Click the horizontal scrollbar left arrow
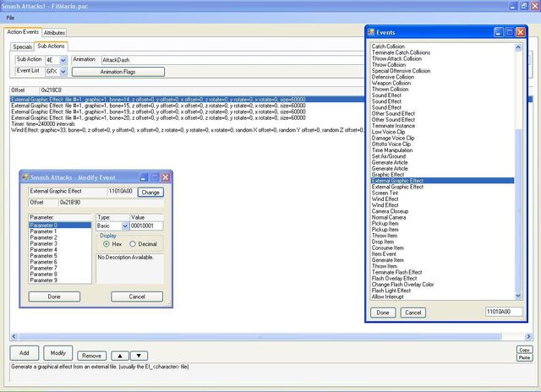The height and width of the screenshot is (392, 541). (14, 336)
